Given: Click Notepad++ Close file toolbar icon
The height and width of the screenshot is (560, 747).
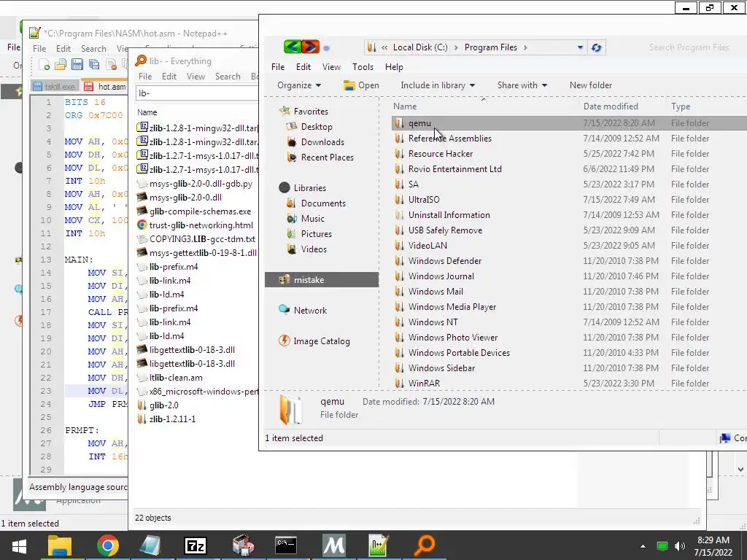Looking at the screenshot, I should point(111,64).
